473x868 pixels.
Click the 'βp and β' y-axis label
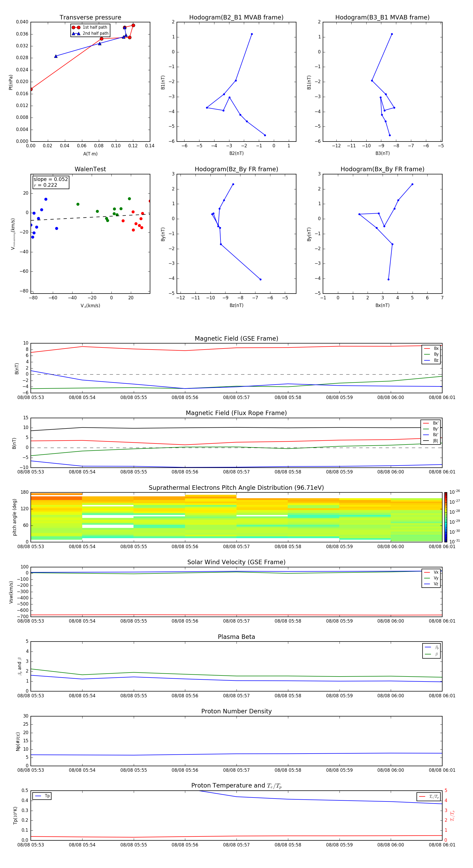(19, 667)
